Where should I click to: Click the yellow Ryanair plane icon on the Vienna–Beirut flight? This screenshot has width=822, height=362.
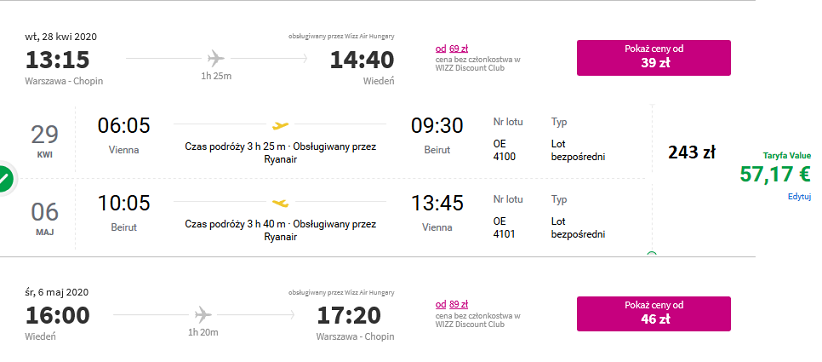coord(280,125)
